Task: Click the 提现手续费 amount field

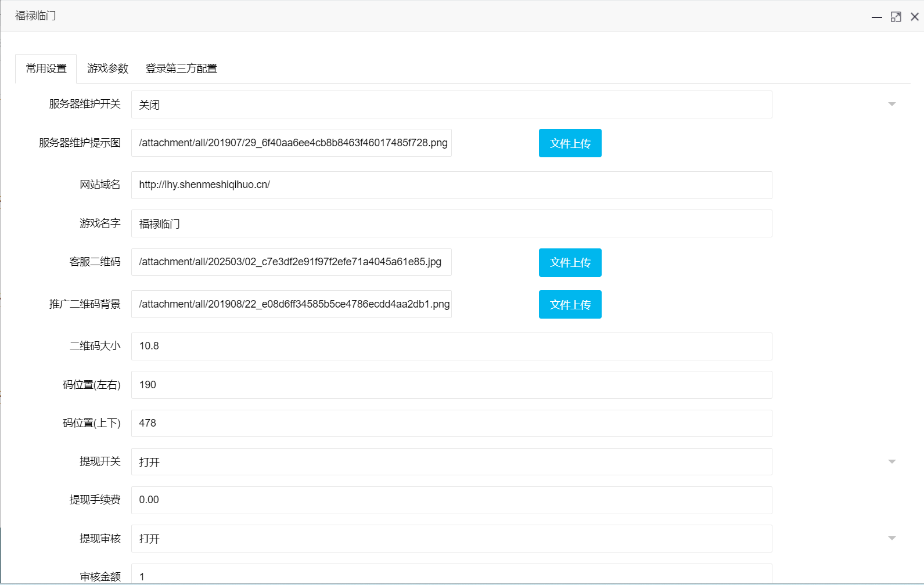Action: 451,500
